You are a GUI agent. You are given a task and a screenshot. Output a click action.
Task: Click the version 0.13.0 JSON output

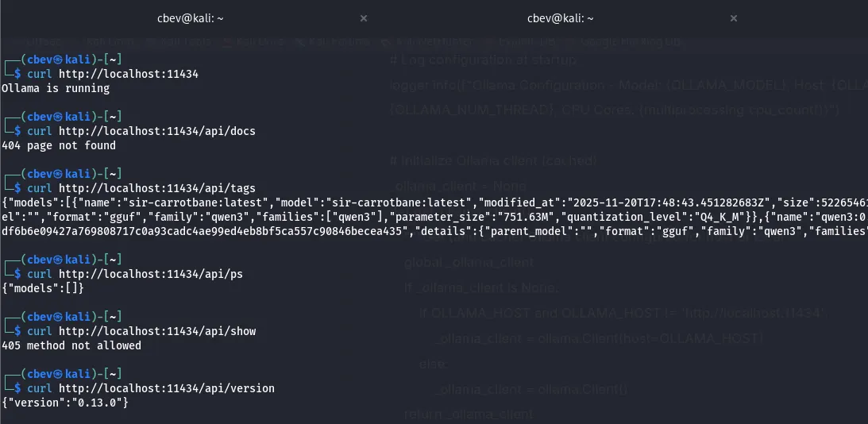(x=65, y=403)
